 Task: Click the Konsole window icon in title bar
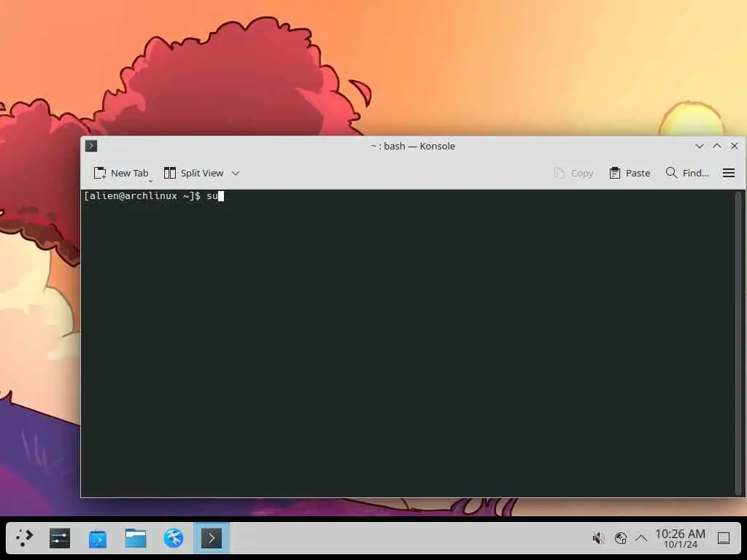point(91,146)
